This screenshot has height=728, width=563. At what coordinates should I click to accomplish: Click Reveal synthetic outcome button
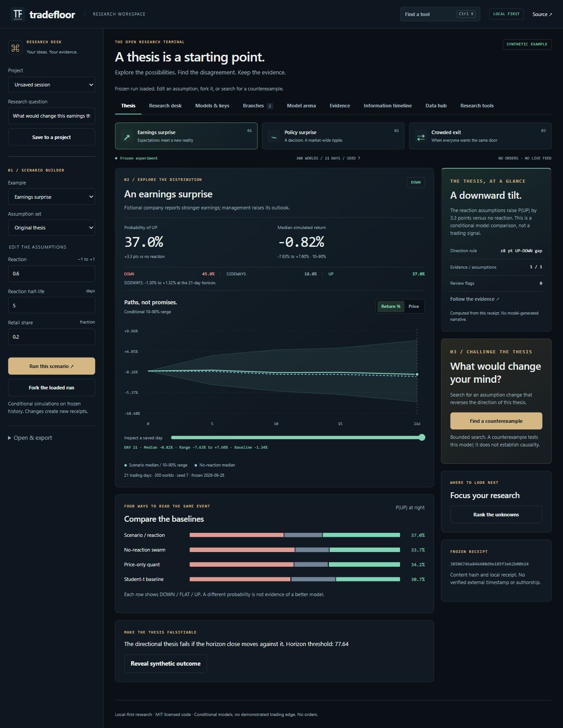[165, 663]
